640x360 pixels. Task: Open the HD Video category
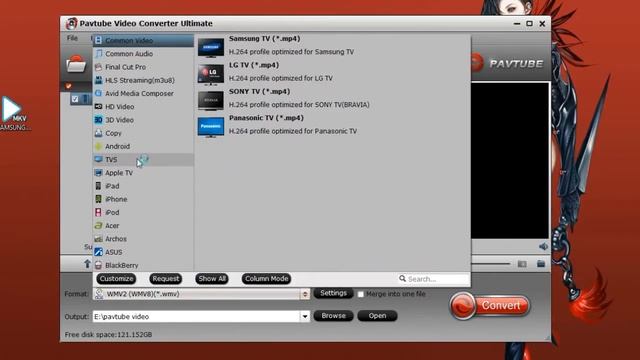click(x=143, y=107)
